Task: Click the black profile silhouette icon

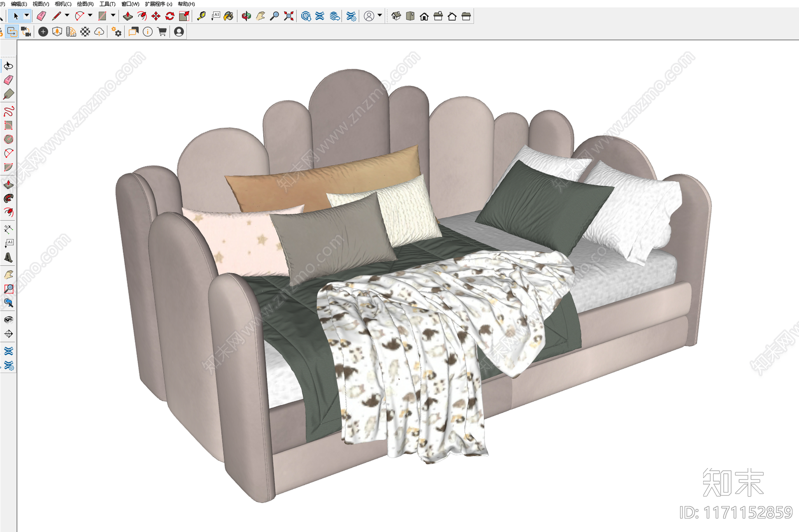Action: tap(179, 32)
